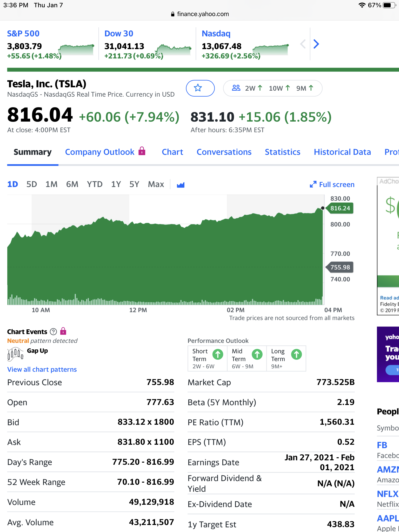Open View all chart patterns link
The width and height of the screenshot is (399, 532).
42,369
